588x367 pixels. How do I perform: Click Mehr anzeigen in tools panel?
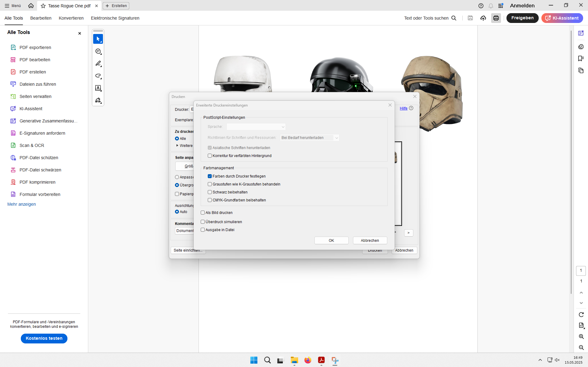point(21,204)
